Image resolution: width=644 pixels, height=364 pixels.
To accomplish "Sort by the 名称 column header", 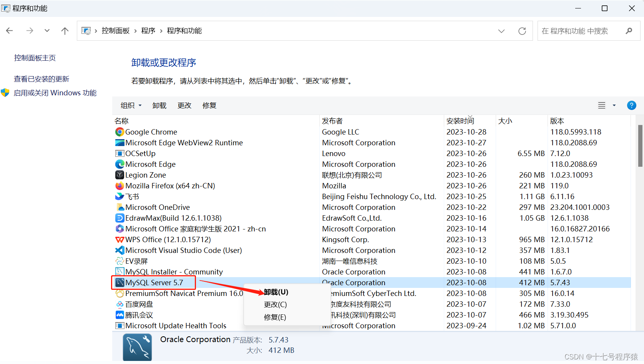I will pyautogui.click(x=216, y=121).
